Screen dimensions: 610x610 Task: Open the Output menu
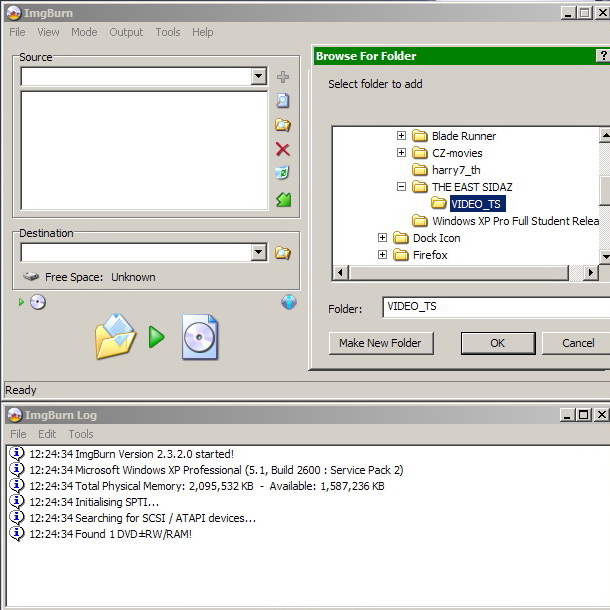[x=126, y=32]
